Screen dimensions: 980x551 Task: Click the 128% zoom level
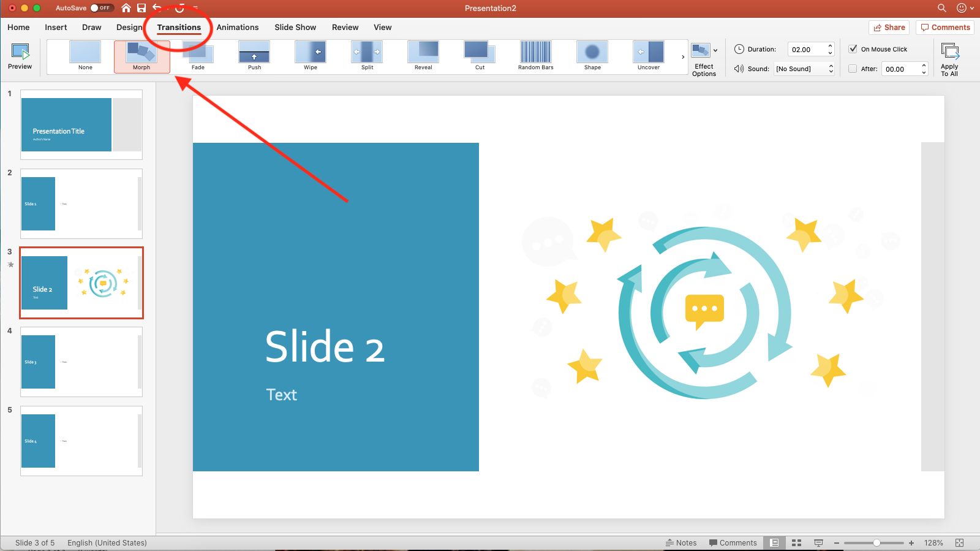tap(933, 543)
